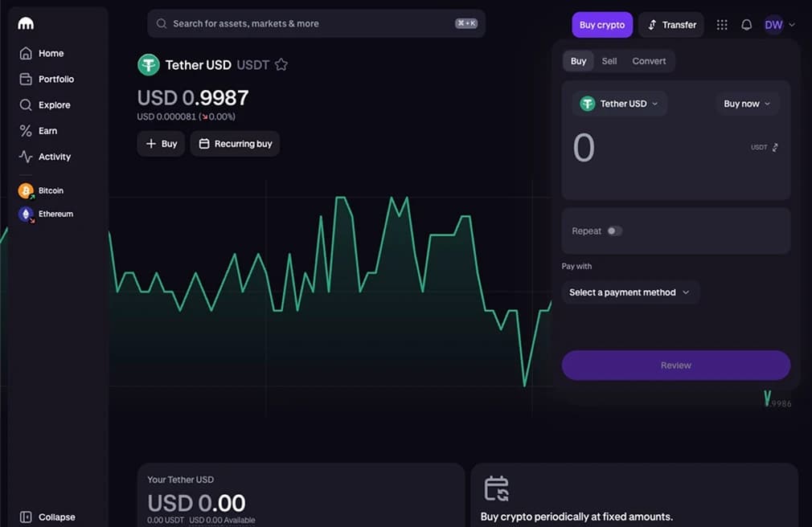Open notifications bell
This screenshot has width=812, height=527.
746,25
